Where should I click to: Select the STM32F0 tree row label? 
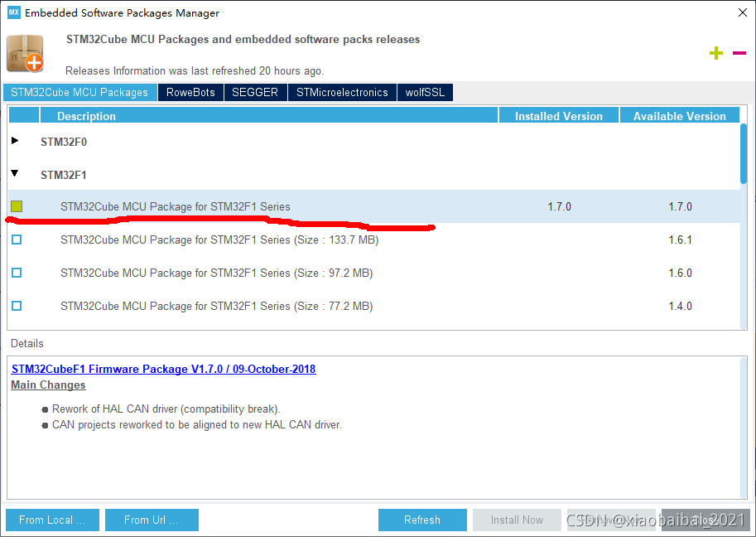64,142
